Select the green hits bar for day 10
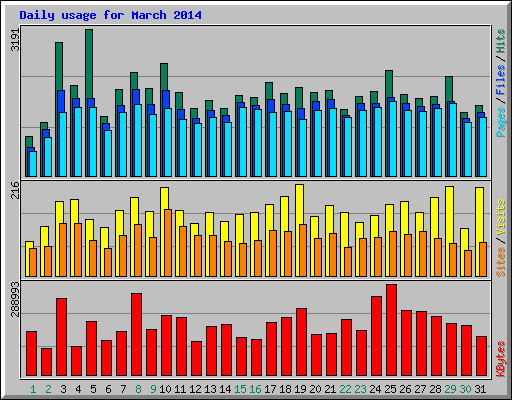This screenshot has height=400, width=512. (164, 77)
